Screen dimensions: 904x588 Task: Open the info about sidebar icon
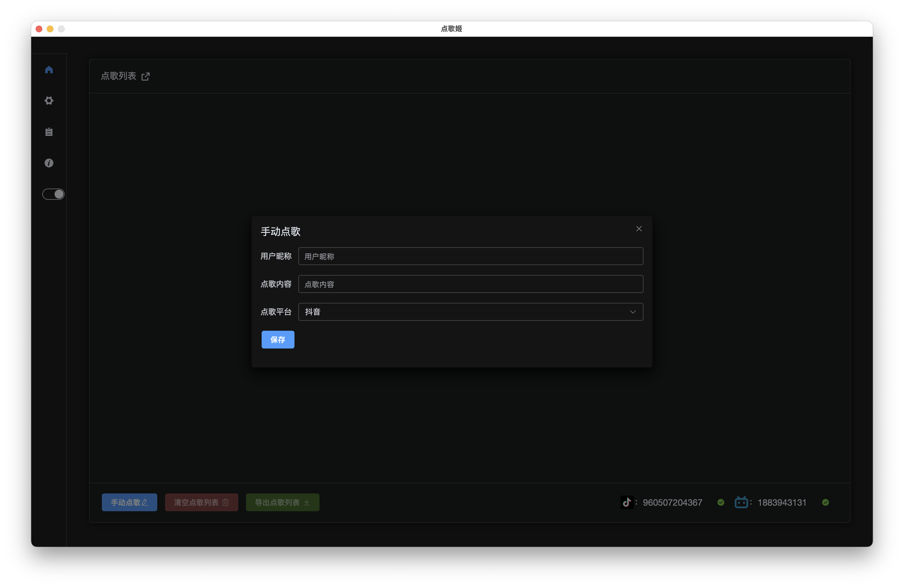(x=49, y=163)
